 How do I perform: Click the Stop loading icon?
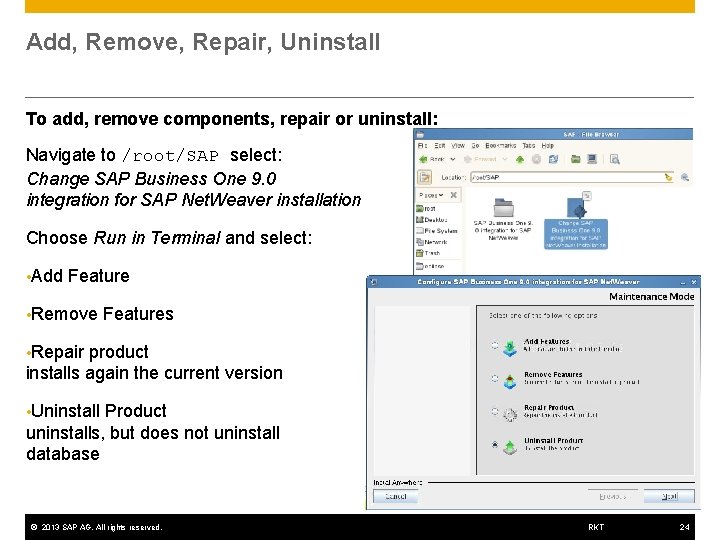(536, 159)
